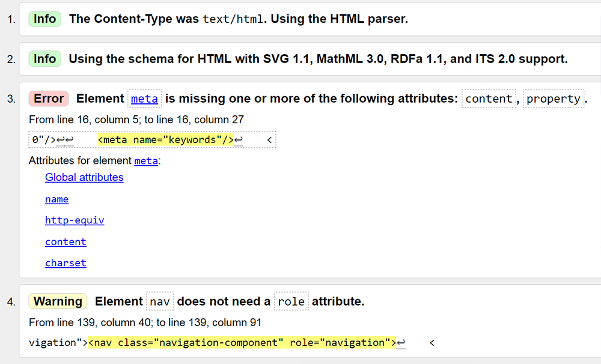Click the charset attribute link
Viewport: 601px width, 364px height.
66,263
